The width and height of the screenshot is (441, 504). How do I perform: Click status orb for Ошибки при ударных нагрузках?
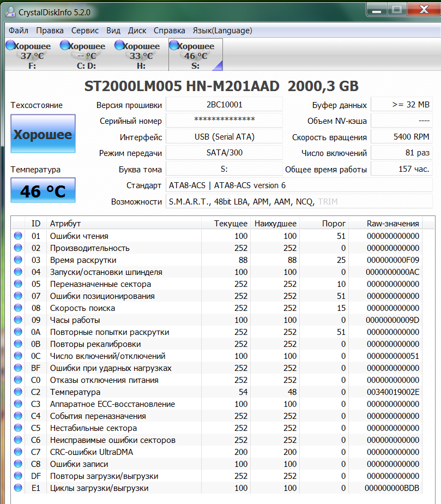coord(18,368)
